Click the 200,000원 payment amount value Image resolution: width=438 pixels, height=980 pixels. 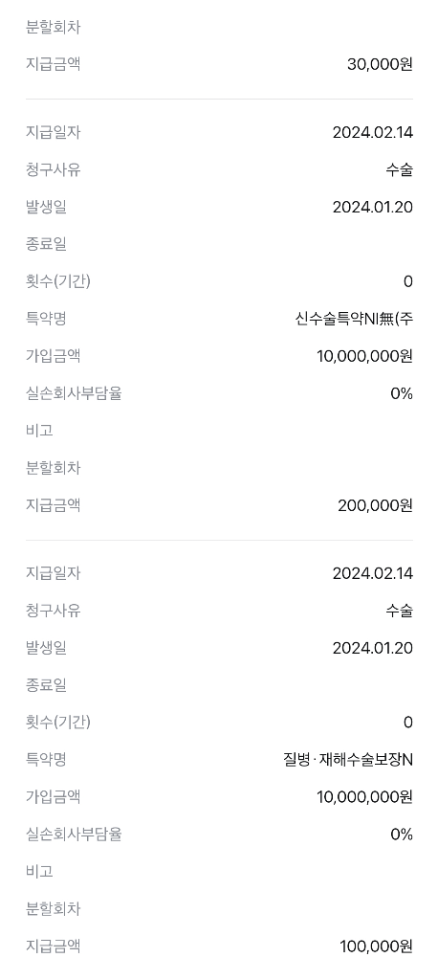click(375, 505)
